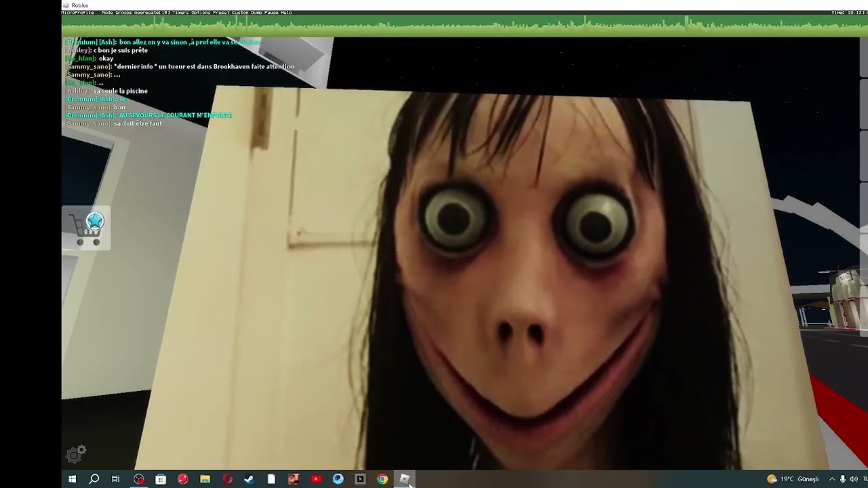Click chat line 'bon allez on y va sinon'
The height and width of the screenshot is (488, 868).
point(163,42)
